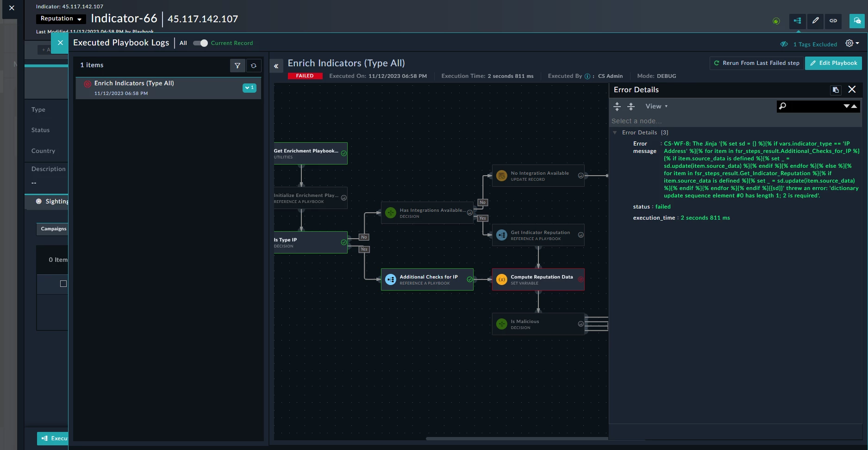Collapse the Error Details {3} tree node

(x=615, y=133)
